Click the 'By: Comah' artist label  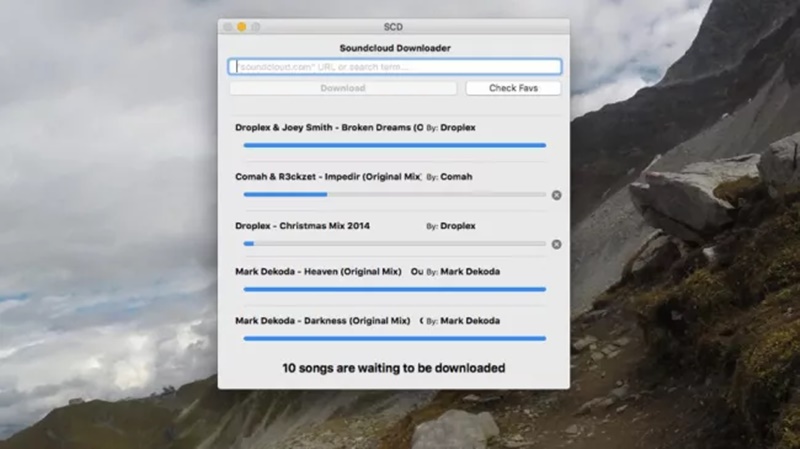click(450, 177)
